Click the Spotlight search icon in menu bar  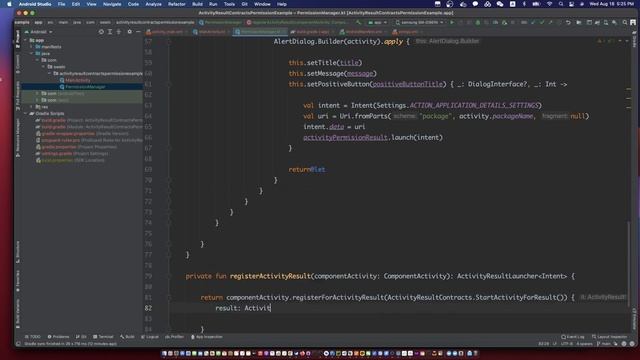click(561, 4)
